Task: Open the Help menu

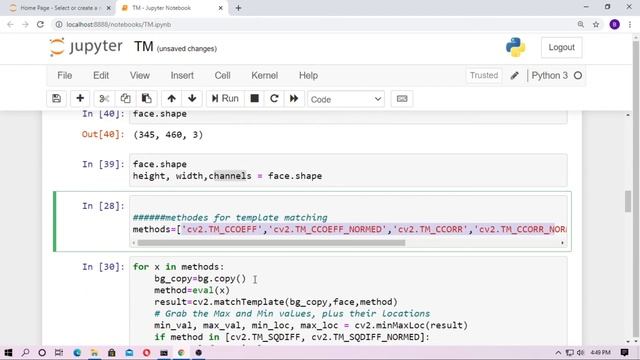Action: tap(308, 76)
